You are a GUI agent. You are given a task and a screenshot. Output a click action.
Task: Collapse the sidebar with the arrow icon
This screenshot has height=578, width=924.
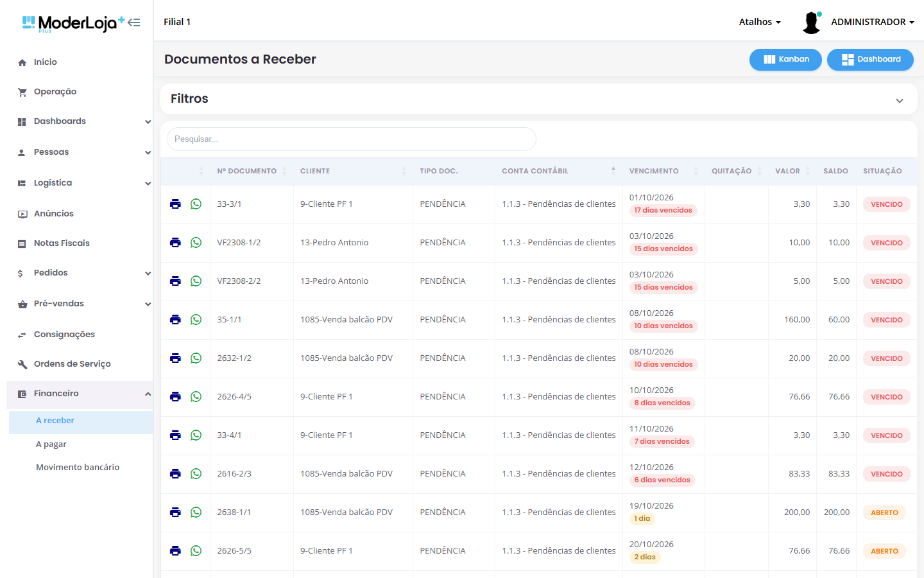[x=133, y=22]
